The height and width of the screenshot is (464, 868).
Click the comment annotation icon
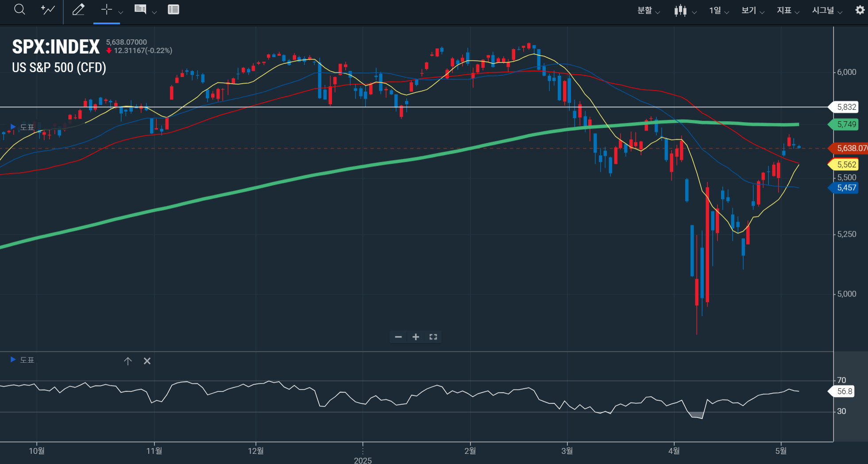click(140, 9)
